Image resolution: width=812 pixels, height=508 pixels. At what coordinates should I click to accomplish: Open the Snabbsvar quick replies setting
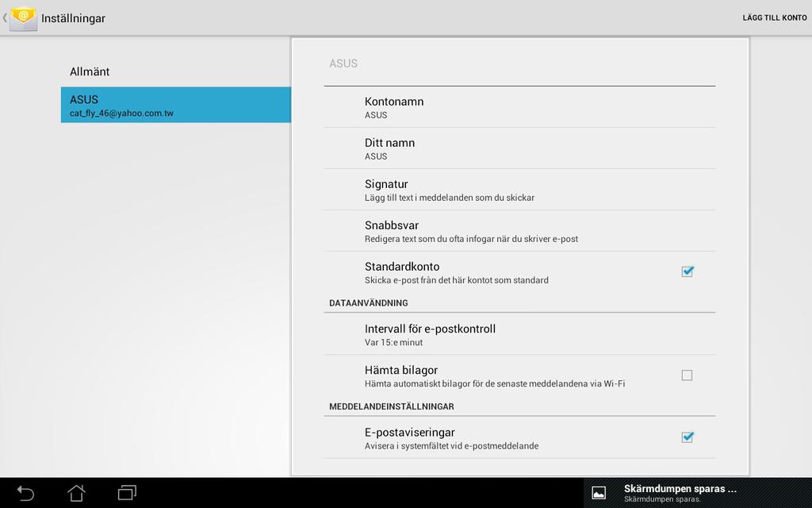(x=519, y=231)
